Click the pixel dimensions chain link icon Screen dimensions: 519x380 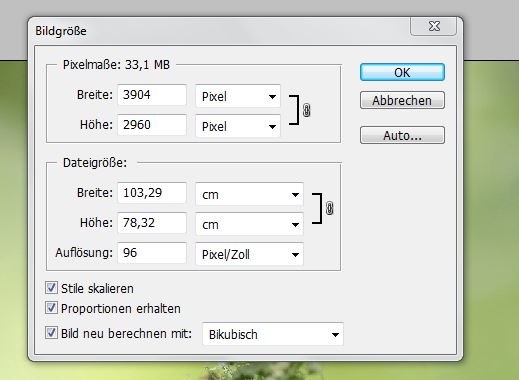pyautogui.click(x=306, y=110)
